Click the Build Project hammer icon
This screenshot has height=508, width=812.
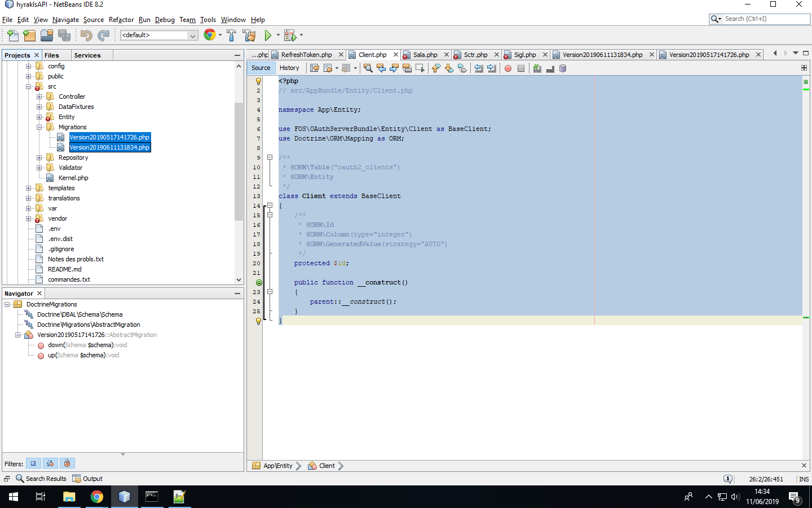click(x=231, y=36)
